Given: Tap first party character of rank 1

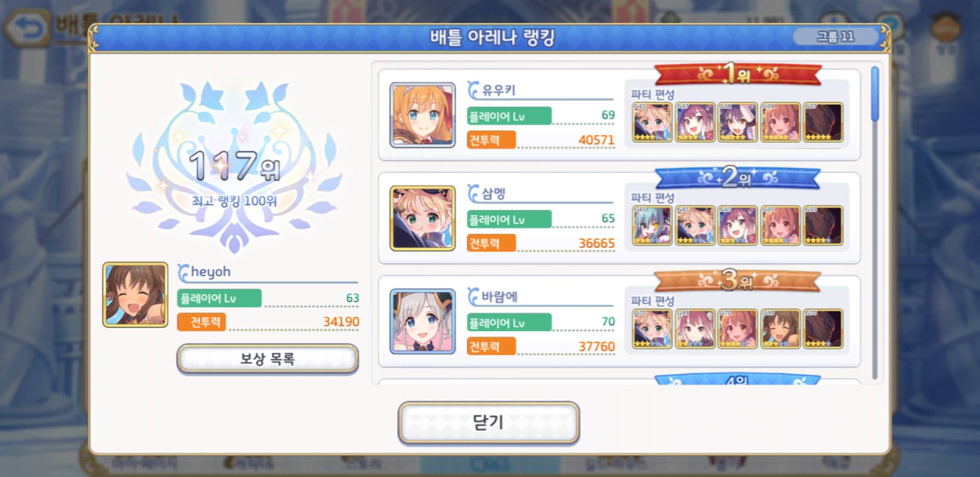Looking at the screenshot, I should (x=652, y=122).
